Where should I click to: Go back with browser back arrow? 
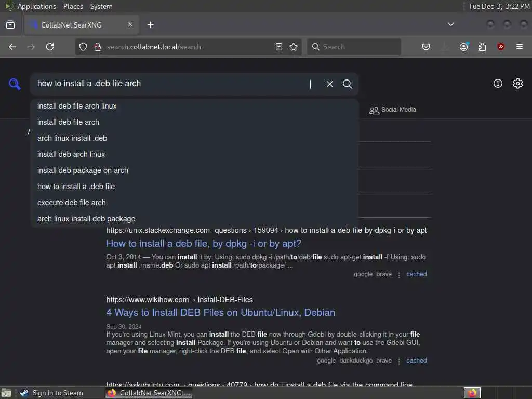pyautogui.click(x=12, y=47)
